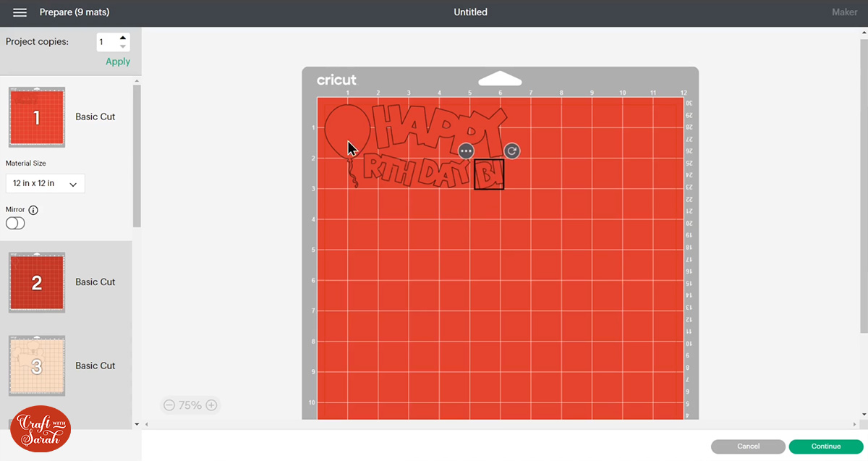Viewport: 868px width, 461px height.
Task: Zoom out with the minus icon
Action: click(x=169, y=405)
